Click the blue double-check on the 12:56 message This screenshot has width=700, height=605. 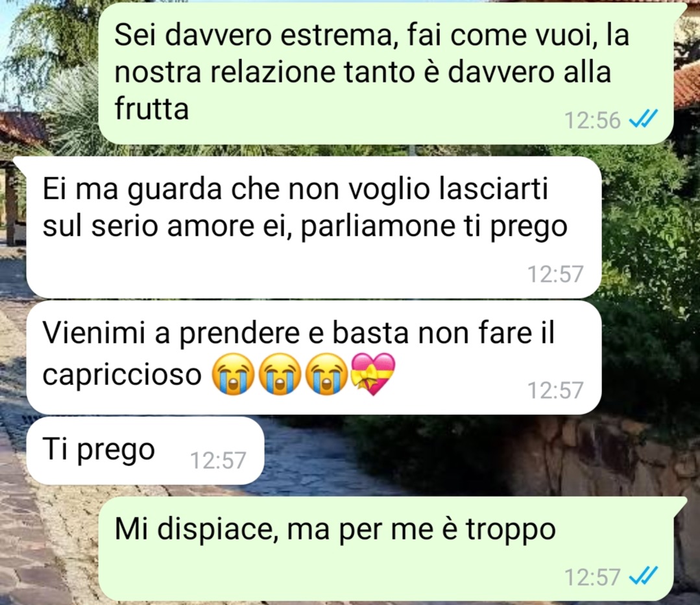(642, 119)
